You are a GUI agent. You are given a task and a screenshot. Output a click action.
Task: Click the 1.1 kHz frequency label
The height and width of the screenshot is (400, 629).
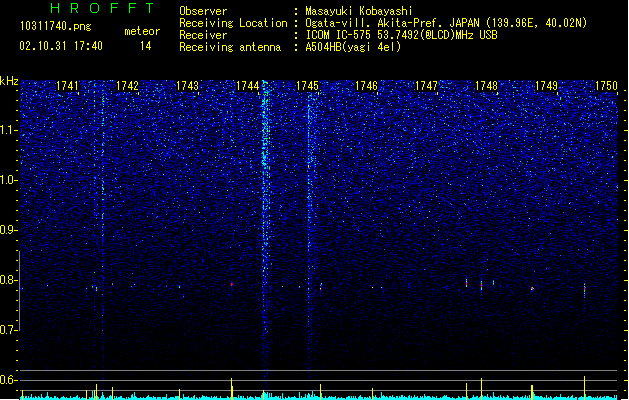pos(8,130)
